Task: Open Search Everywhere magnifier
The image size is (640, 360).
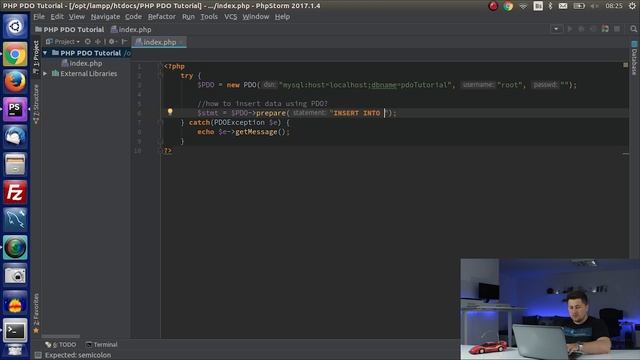Action: coord(633,29)
